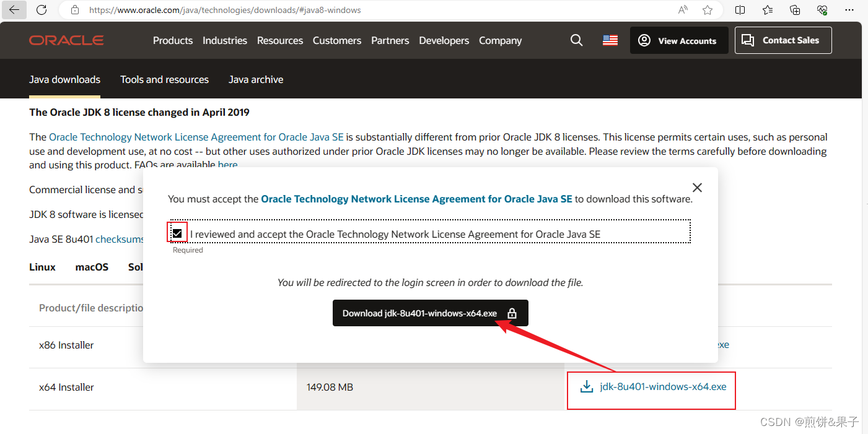Viewport: 868px width, 434px height.
Task: Close the license dialog with X
Action: [x=697, y=188]
